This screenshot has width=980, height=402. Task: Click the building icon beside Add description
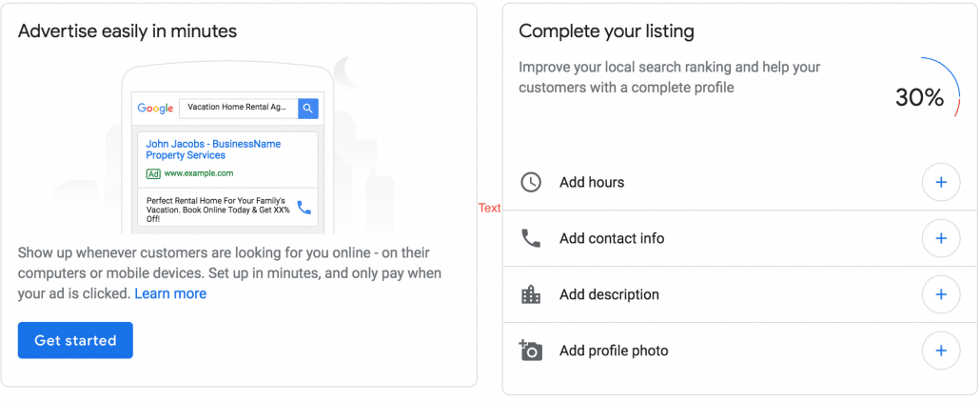click(531, 294)
